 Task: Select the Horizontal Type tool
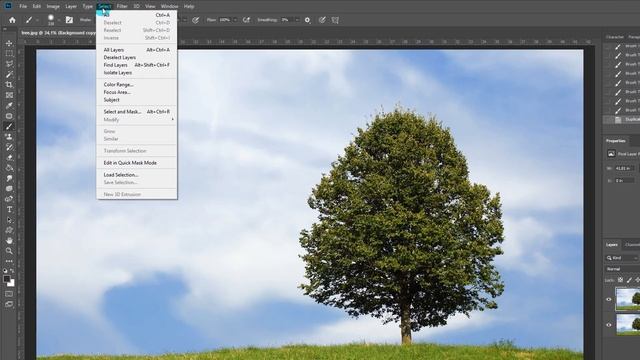tap(9, 209)
